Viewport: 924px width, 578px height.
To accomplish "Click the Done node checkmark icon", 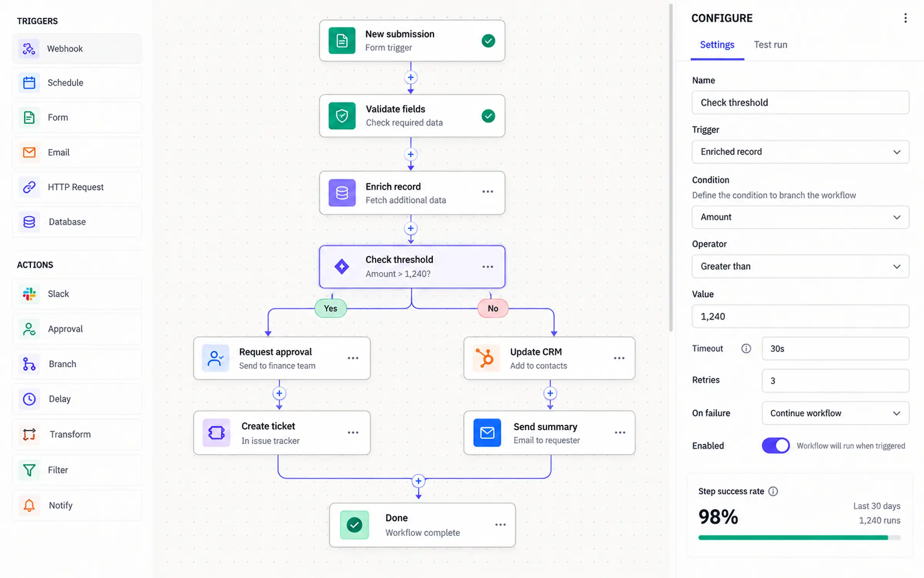I will pyautogui.click(x=354, y=524).
